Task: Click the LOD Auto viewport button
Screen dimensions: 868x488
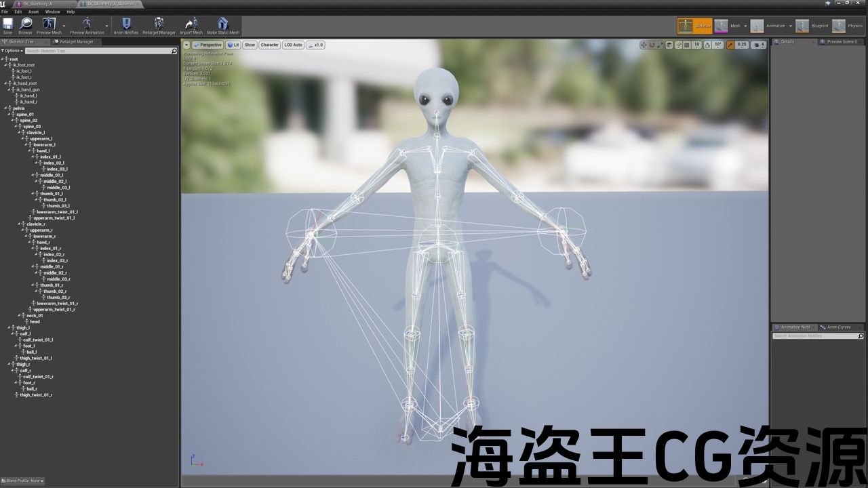Action: [293, 45]
